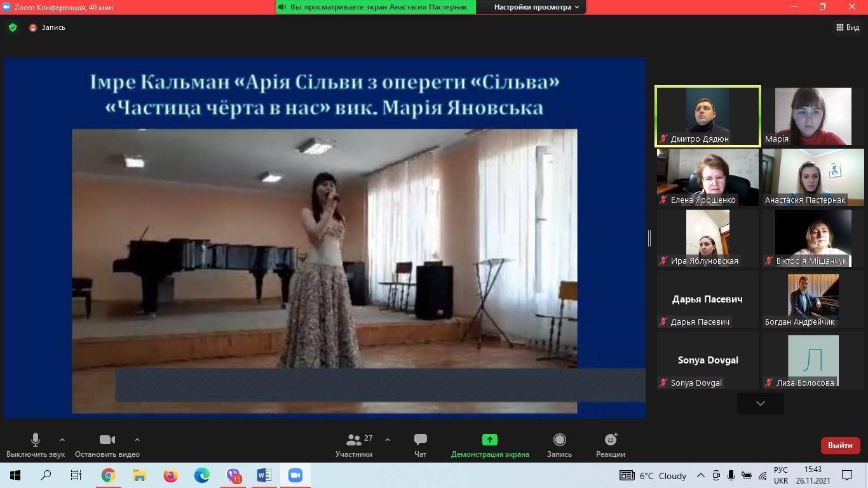This screenshot has height=488, width=868.
Task: Show more participants with down chevron
Action: click(760, 403)
